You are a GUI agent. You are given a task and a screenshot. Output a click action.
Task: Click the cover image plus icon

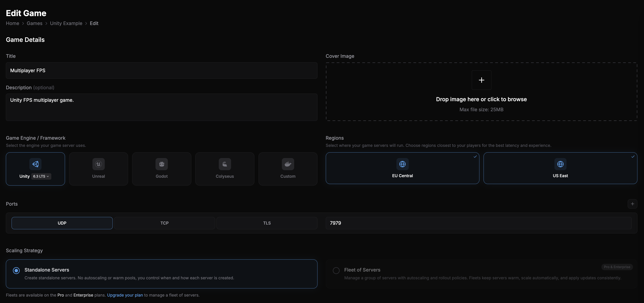coord(481,80)
